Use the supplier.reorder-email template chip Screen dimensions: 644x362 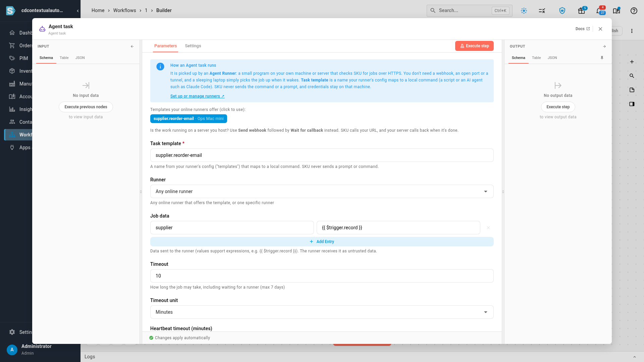point(189,119)
